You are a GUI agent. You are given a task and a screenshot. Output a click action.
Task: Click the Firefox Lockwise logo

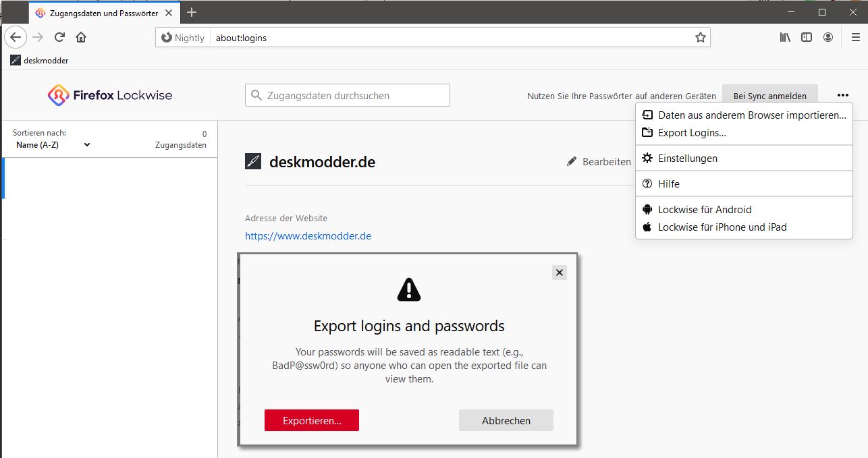(110, 95)
